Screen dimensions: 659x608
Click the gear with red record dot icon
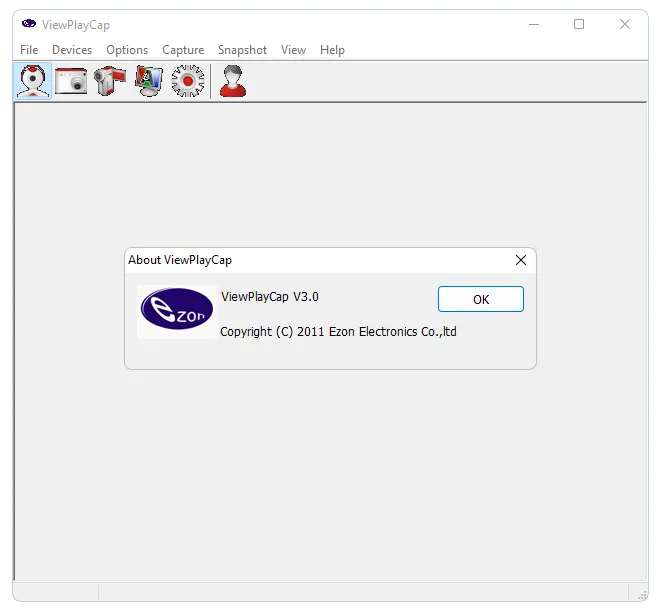188,81
